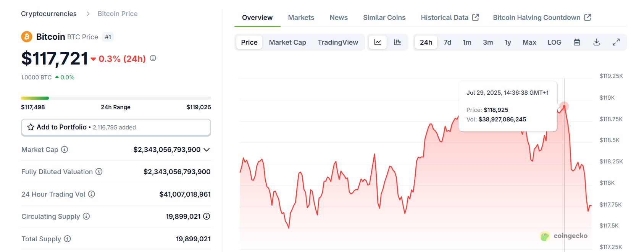
Task: Click external link icon next to Historical Data
Action: (475, 17)
